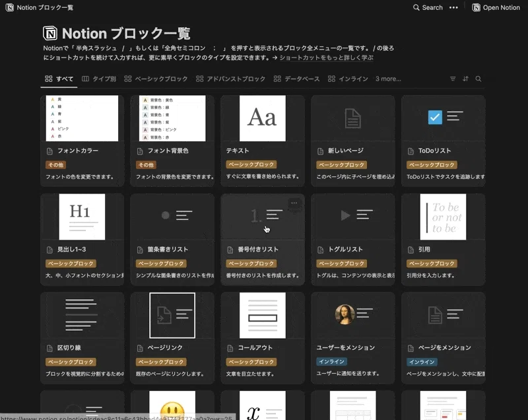Screen dimensions: 528x420
Task: Click the Open Notion button
Action: pos(496,7)
